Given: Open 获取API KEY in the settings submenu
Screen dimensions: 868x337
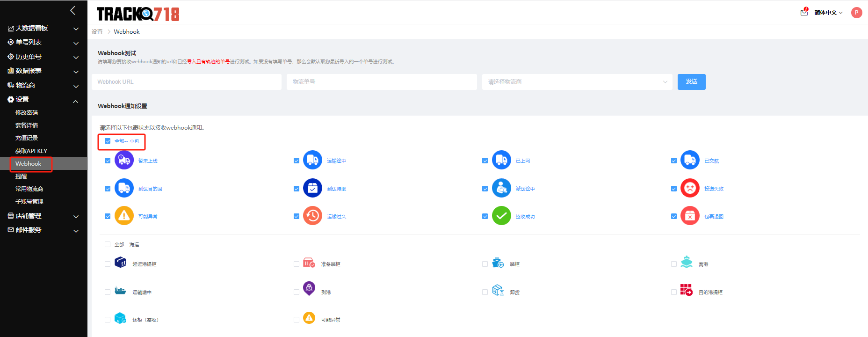Looking at the screenshot, I should [x=31, y=151].
